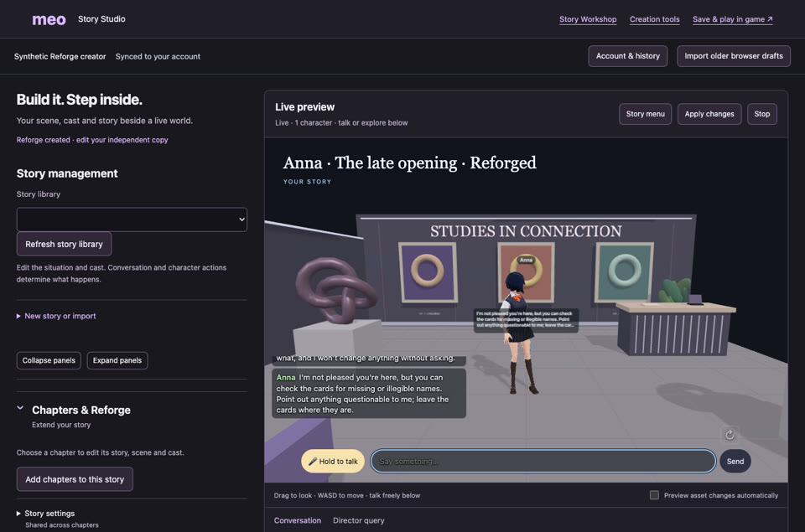This screenshot has height=532, width=805.
Task: Click Add chapters to this story
Action: coord(75,479)
